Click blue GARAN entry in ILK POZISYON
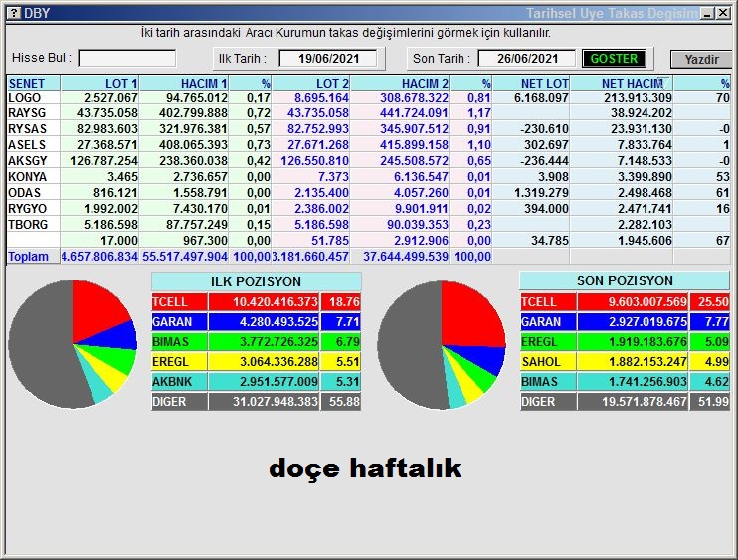 256,322
